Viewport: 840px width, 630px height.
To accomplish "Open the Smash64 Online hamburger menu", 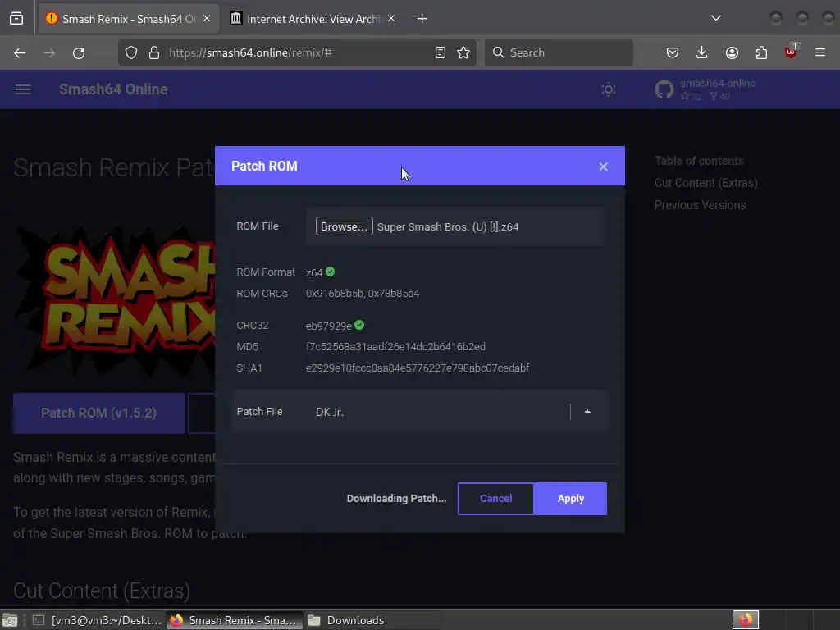I will (22, 89).
